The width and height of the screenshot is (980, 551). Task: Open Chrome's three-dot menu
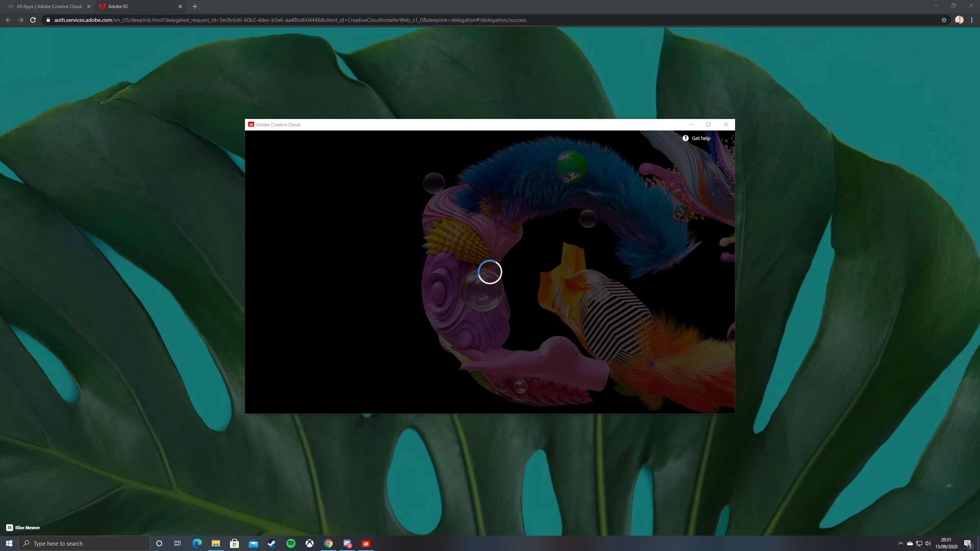pyautogui.click(x=972, y=20)
